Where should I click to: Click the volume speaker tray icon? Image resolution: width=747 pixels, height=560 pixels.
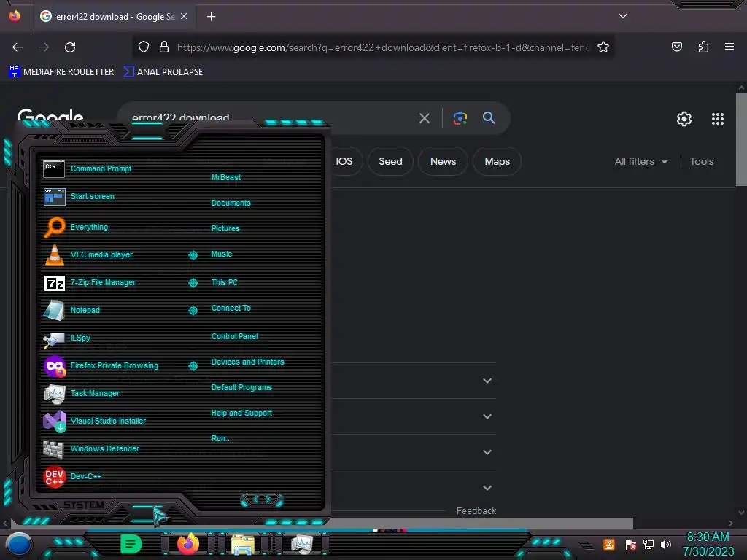click(665, 544)
